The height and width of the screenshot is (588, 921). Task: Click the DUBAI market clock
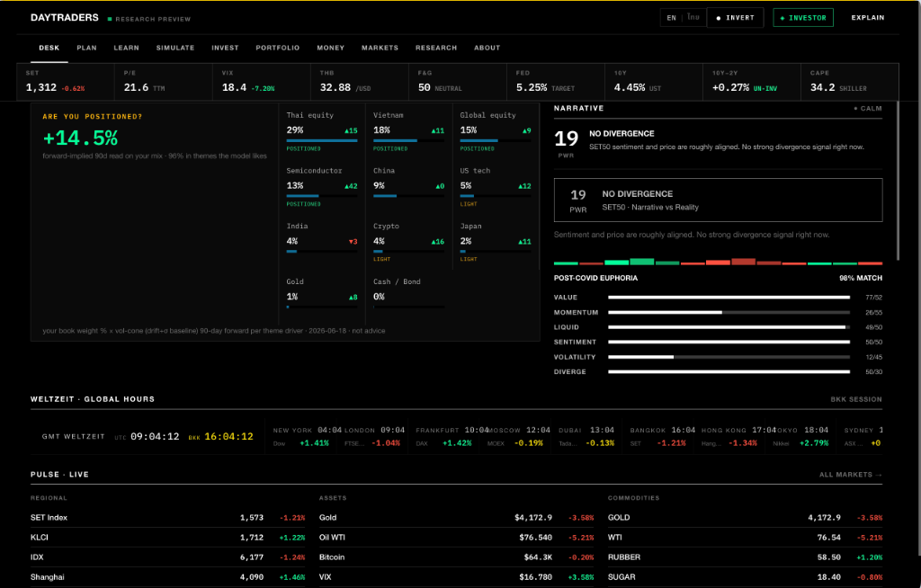pos(586,436)
